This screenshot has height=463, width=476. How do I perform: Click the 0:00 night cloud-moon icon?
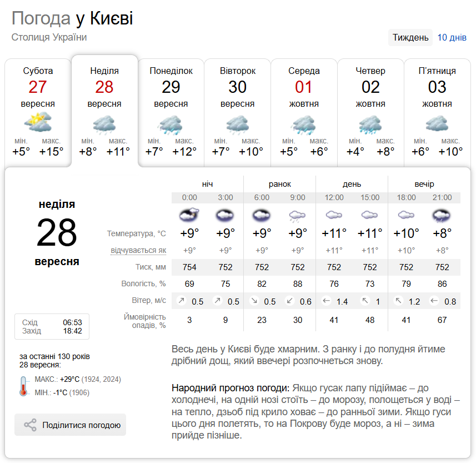[x=189, y=215]
